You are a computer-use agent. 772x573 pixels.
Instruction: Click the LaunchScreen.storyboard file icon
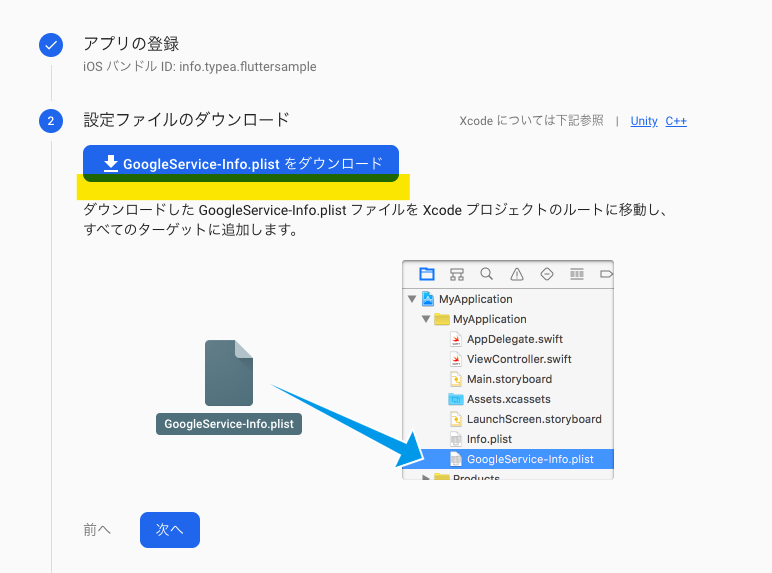456,419
